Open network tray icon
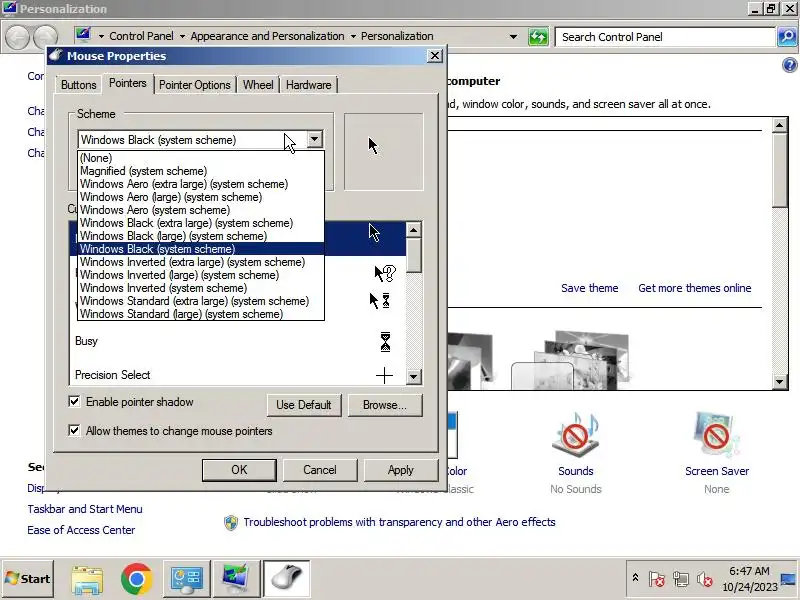 point(681,579)
